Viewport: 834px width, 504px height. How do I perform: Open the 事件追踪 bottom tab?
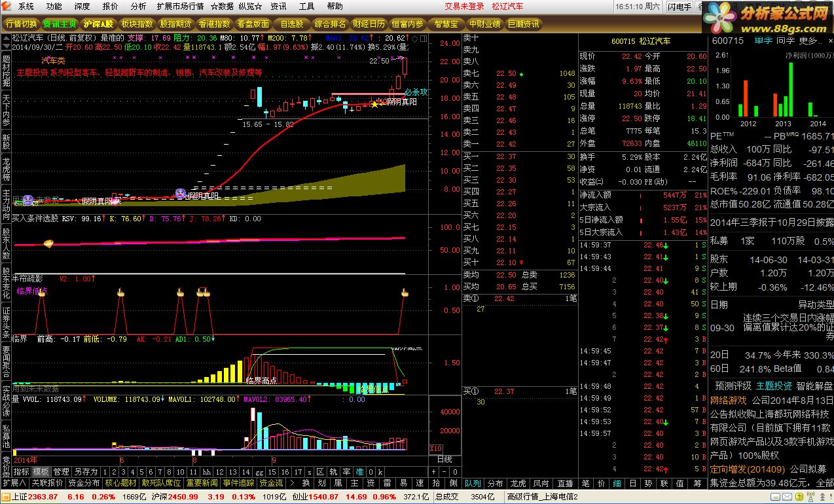(239, 483)
